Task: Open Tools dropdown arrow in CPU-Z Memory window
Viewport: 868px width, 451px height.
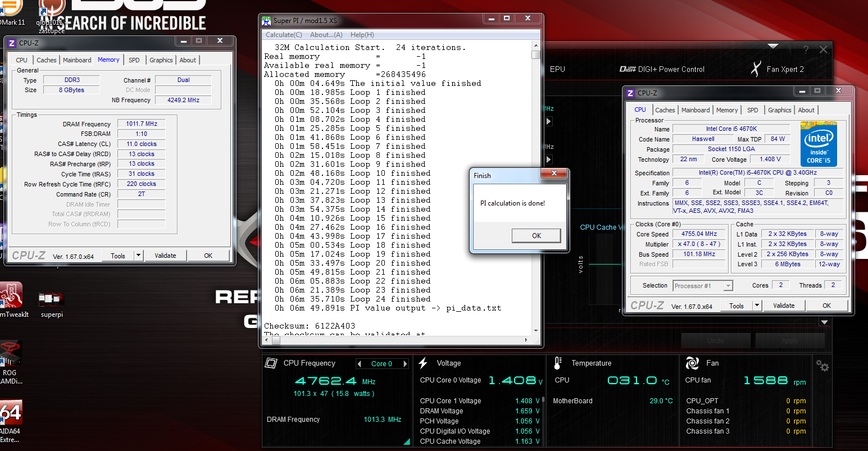Action: pyautogui.click(x=138, y=256)
